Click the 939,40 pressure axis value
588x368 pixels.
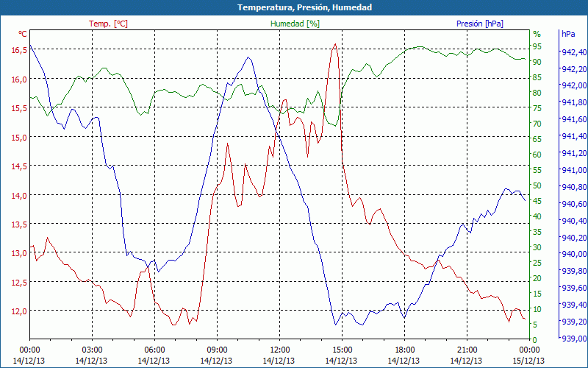(x=575, y=305)
